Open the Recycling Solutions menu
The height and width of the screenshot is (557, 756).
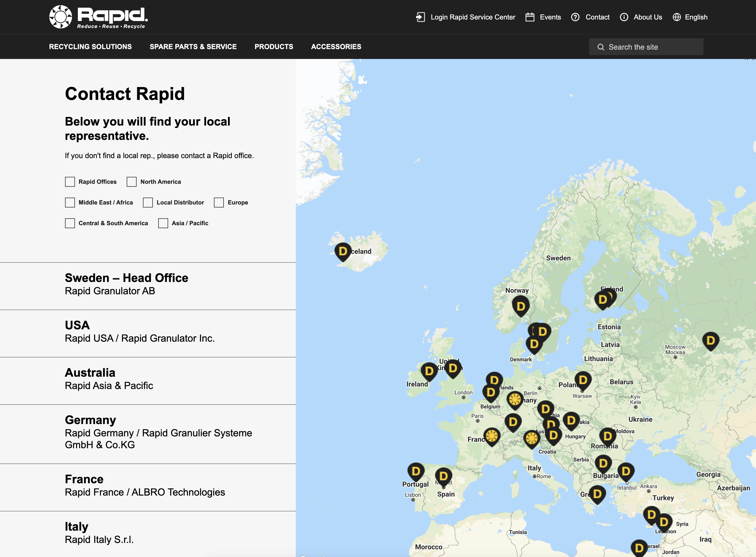[x=90, y=47]
